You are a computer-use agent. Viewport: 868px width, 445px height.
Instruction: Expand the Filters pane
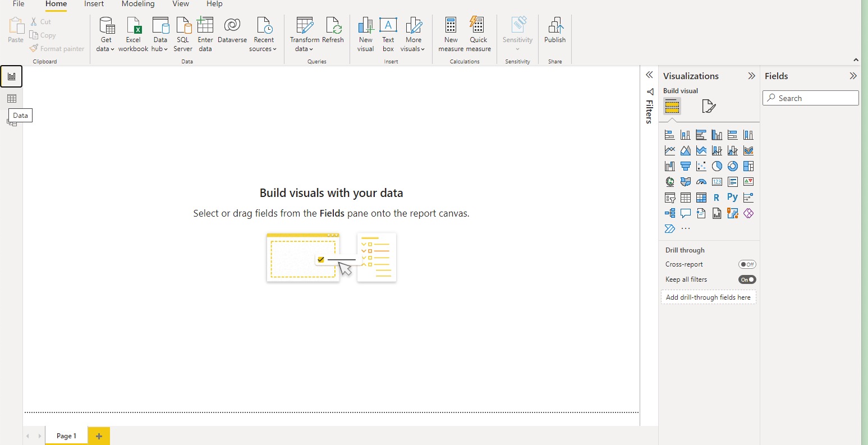tap(649, 75)
